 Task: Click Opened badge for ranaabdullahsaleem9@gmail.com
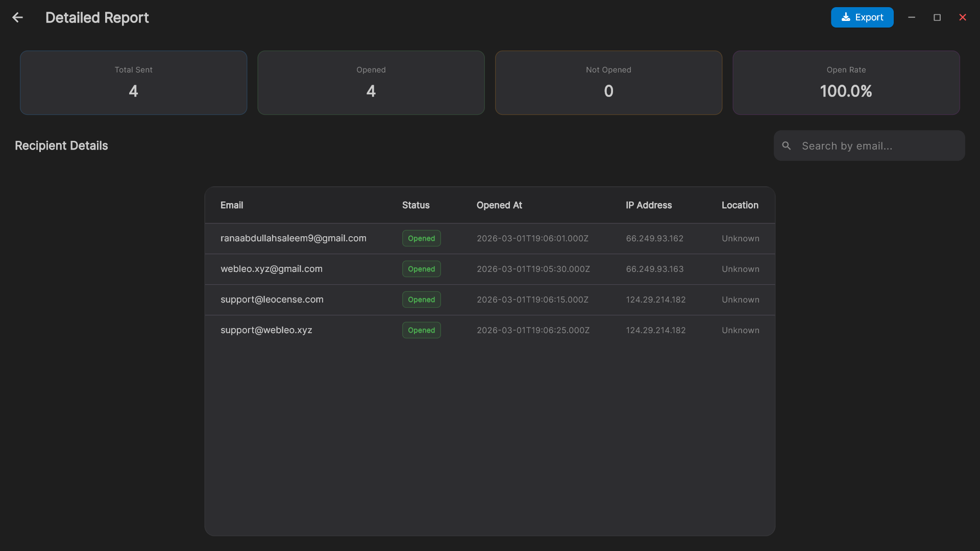click(x=422, y=238)
